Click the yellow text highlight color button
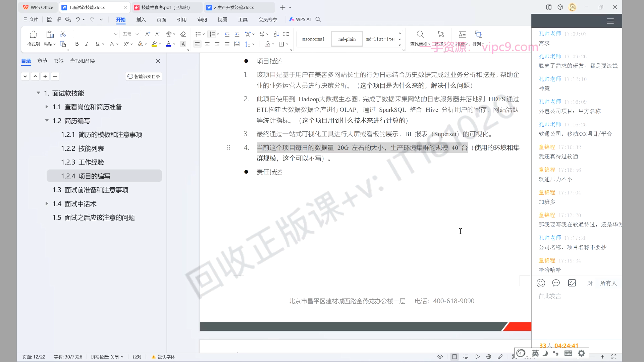Screen dimensions: 644x362 [x=154, y=44]
